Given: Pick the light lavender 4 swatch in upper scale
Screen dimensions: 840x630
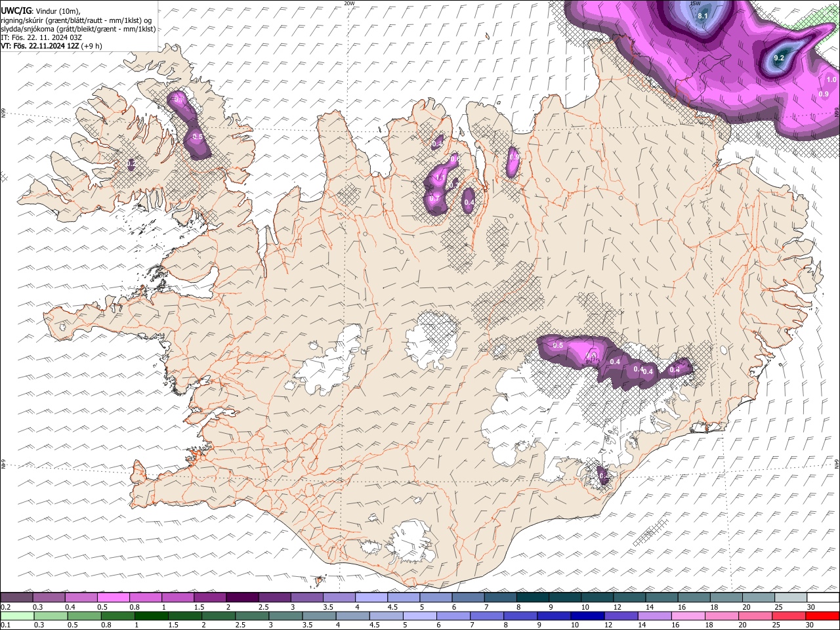Looking at the screenshot, I should click(371, 597).
